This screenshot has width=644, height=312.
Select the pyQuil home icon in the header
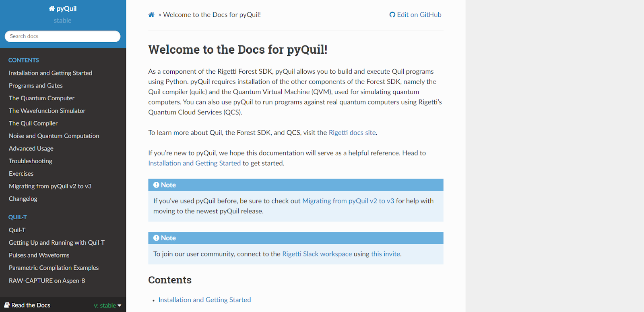tap(52, 8)
